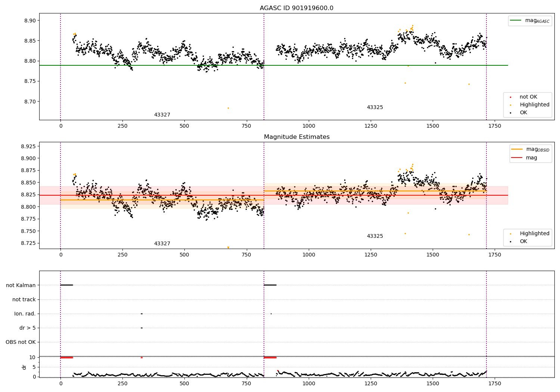Click the 'Ion. rad.' row label
The height and width of the screenshot is (392, 560).
pyautogui.click(x=25, y=314)
